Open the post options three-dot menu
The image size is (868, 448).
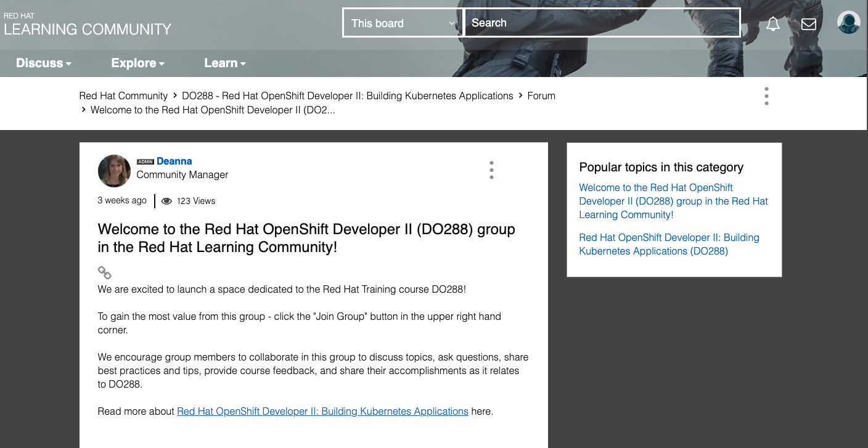pos(491,170)
